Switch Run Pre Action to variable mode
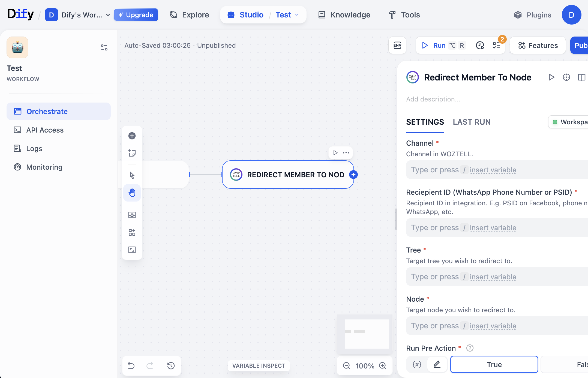The height and width of the screenshot is (378, 588). [x=417, y=364]
